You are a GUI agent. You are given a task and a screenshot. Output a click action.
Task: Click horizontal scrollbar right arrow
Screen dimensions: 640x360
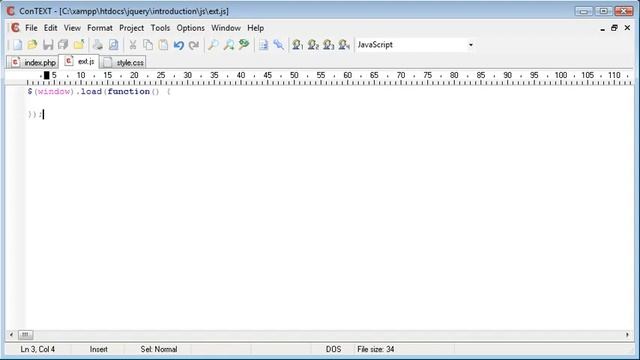[x=627, y=335]
